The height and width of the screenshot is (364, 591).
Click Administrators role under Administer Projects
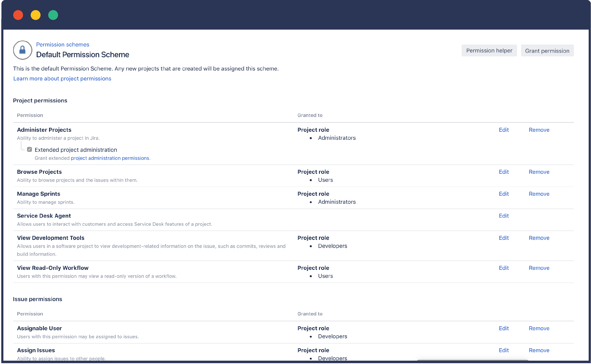[x=337, y=138]
